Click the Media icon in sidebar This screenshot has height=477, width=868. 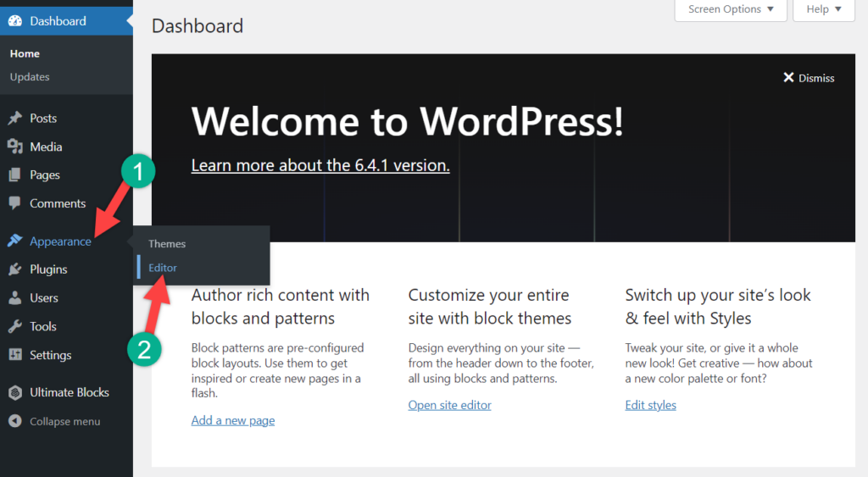(15, 147)
